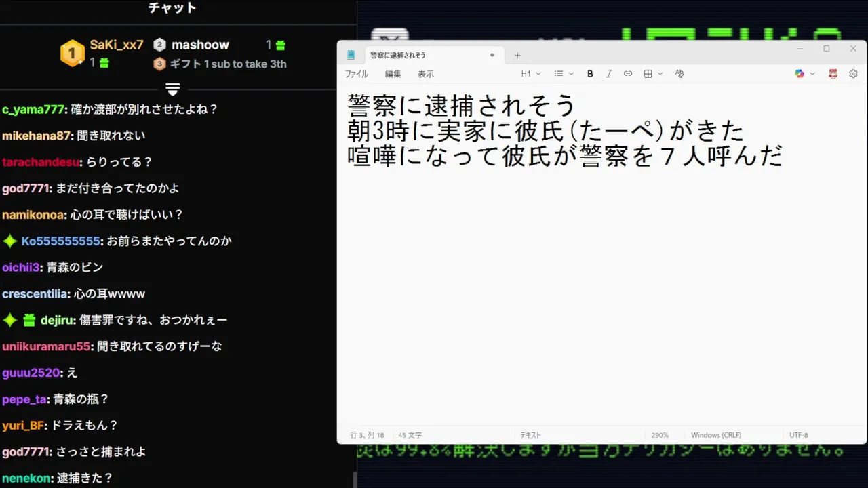
Task: Open namikonoa username in chat
Action: 33,215
